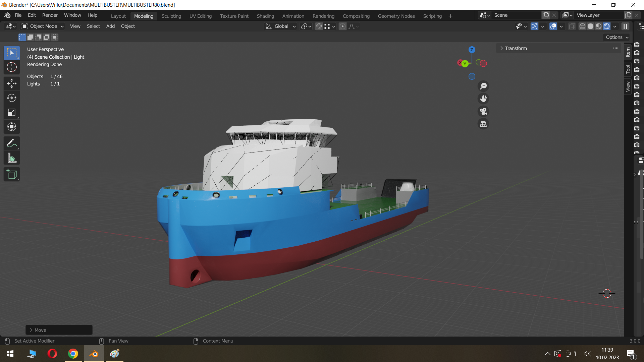Viewport: 644px width, 362px height.
Task: Toggle X-Ray view button
Action: 572,26
